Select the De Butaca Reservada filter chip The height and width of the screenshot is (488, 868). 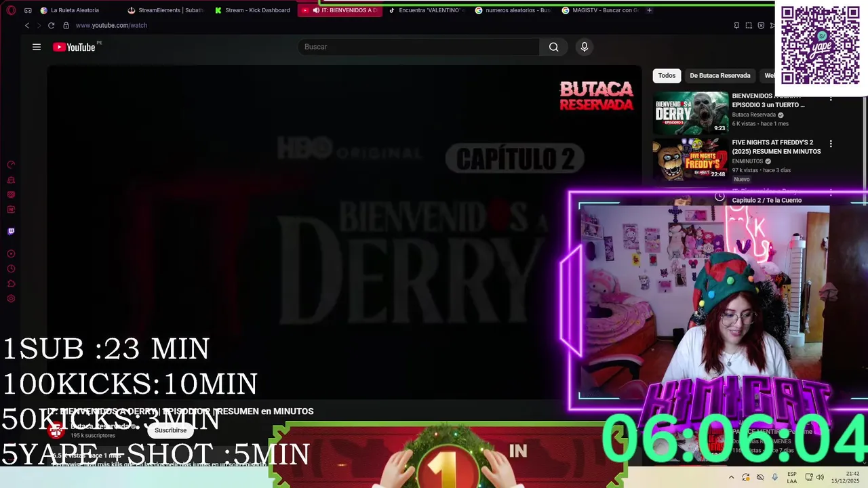(720, 75)
